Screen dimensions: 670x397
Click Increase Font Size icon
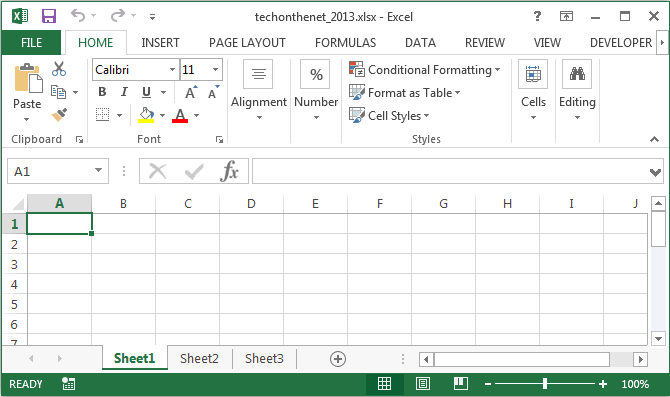click(191, 92)
